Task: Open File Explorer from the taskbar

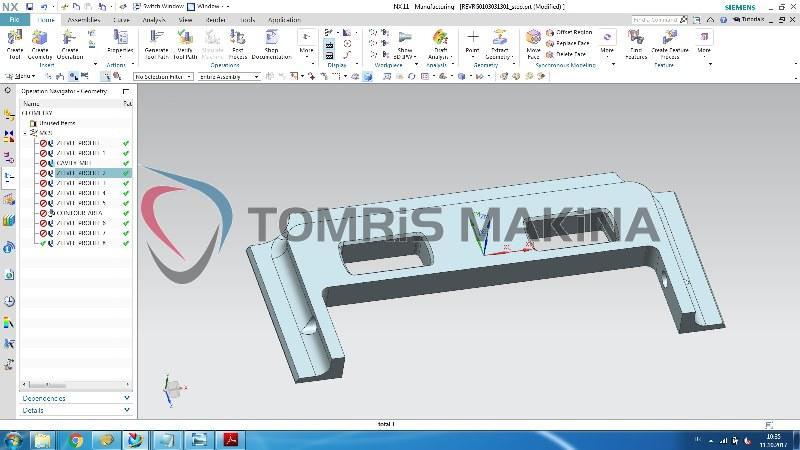Action: point(43,440)
